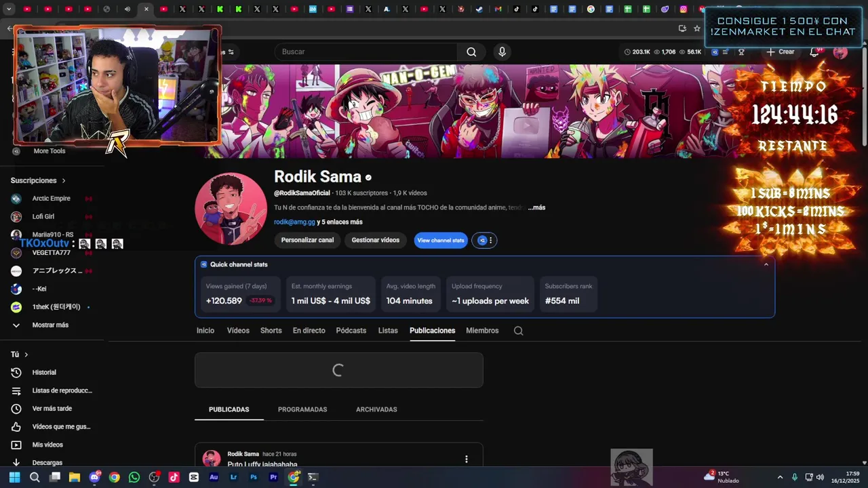The height and width of the screenshot is (488, 868).
Task: Switch to Listas tab
Action: coord(388,331)
